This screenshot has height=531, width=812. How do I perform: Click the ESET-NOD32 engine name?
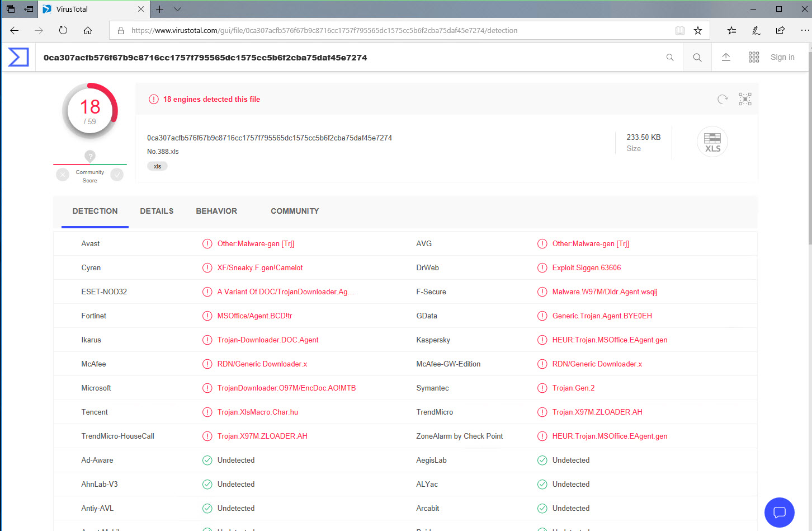(104, 292)
